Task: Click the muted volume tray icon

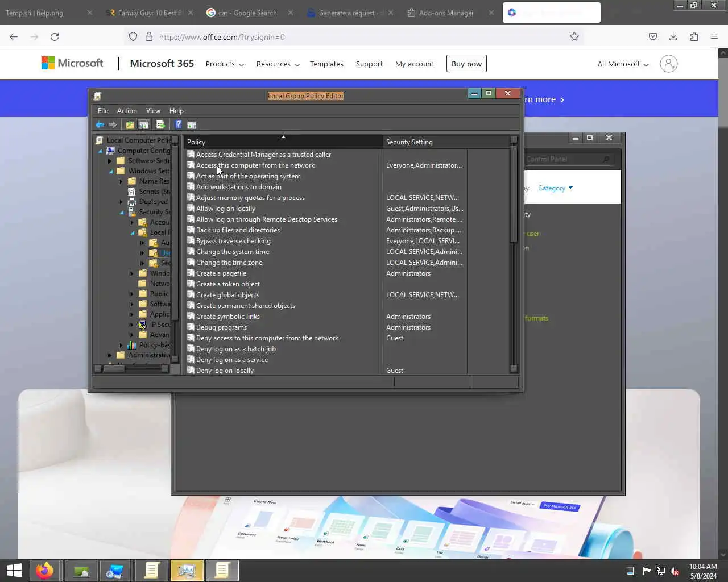Action: coord(675,571)
